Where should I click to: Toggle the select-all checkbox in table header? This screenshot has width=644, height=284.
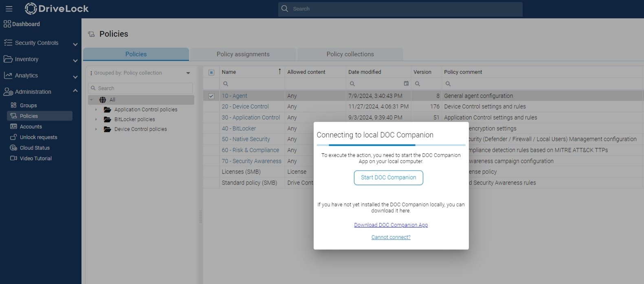tap(211, 73)
